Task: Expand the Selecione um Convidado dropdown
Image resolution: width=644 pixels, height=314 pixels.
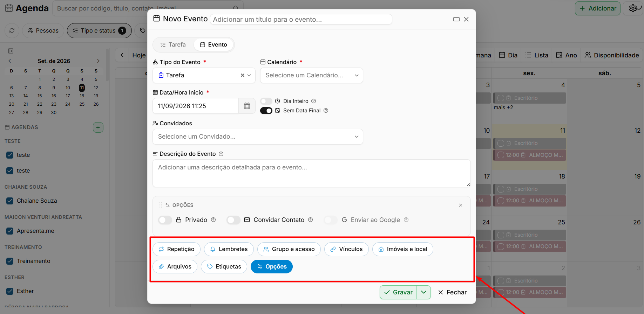Action: click(x=258, y=137)
